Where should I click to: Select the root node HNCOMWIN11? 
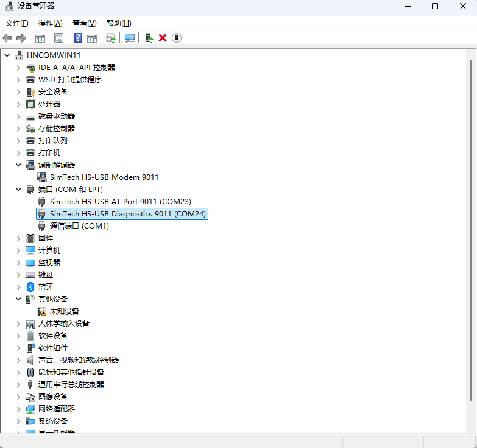54,55
